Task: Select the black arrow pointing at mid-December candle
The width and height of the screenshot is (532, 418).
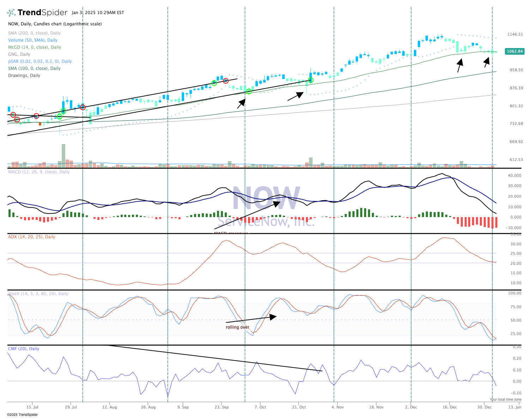Action: tap(460, 66)
